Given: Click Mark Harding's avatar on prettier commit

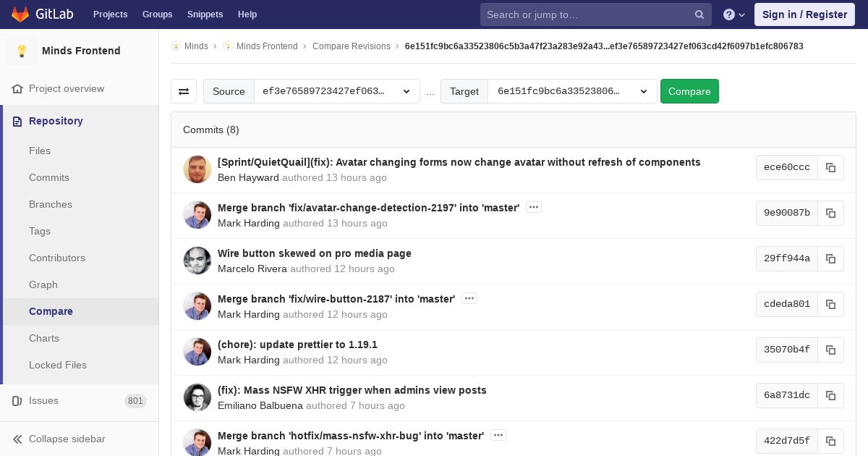Looking at the screenshot, I should 197,352.
